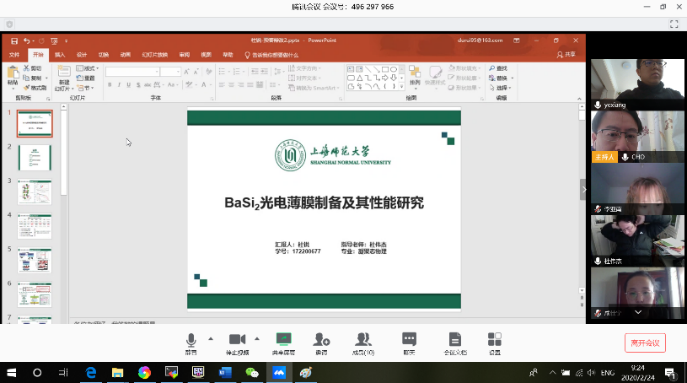Open WeChat from the taskbar
687x383 pixels.
pos(252,372)
